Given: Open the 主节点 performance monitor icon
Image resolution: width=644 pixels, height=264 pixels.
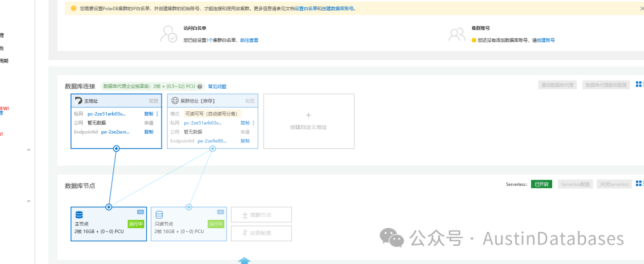Looking at the screenshot, I should click(141, 212).
